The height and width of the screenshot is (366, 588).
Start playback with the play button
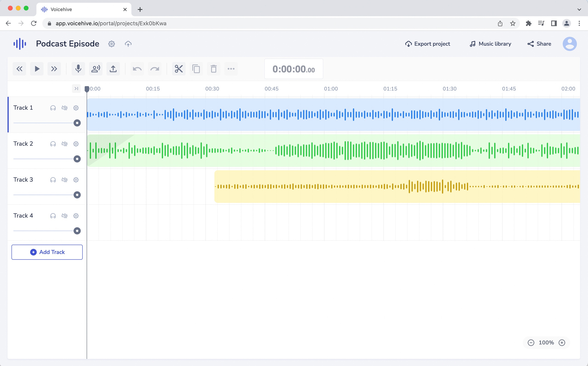(x=37, y=69)
